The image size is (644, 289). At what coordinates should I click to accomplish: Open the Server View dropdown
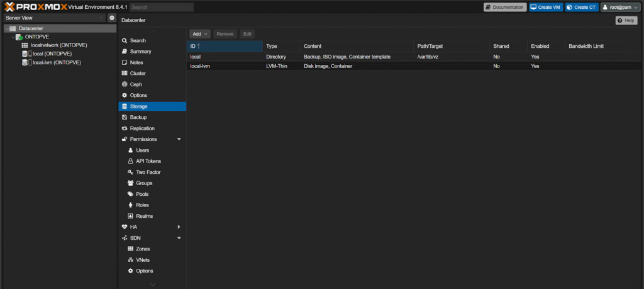[x=55, y=18]
